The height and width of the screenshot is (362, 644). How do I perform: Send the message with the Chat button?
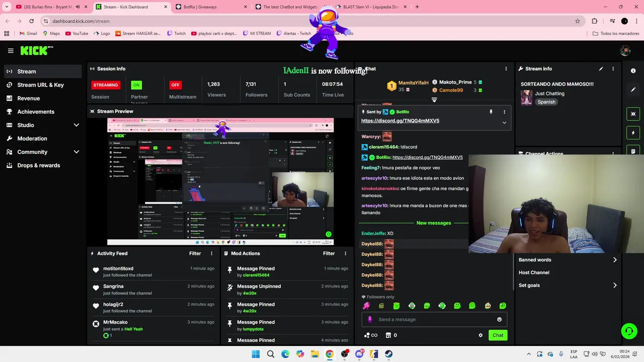pyautogui.click(x=498, y=335)
